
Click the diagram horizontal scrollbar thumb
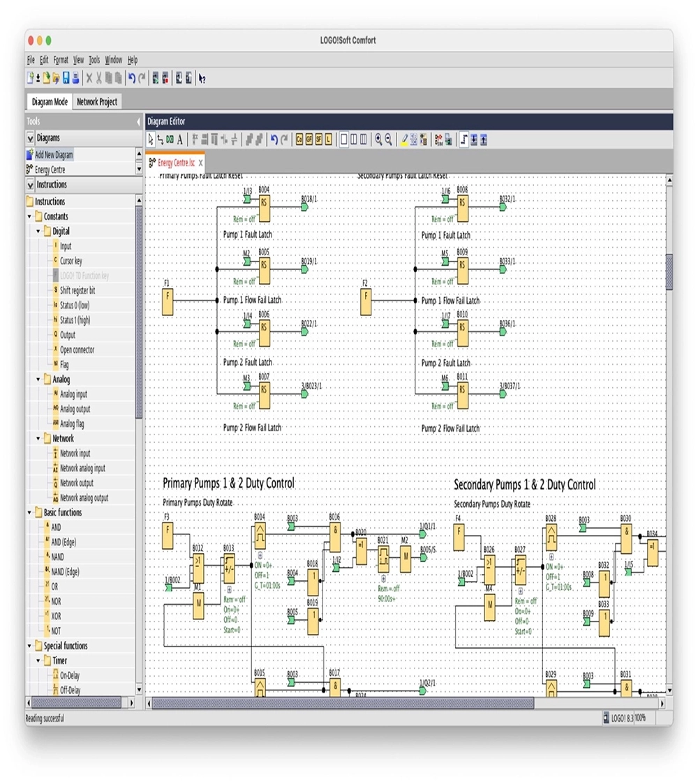click(343, 704)
